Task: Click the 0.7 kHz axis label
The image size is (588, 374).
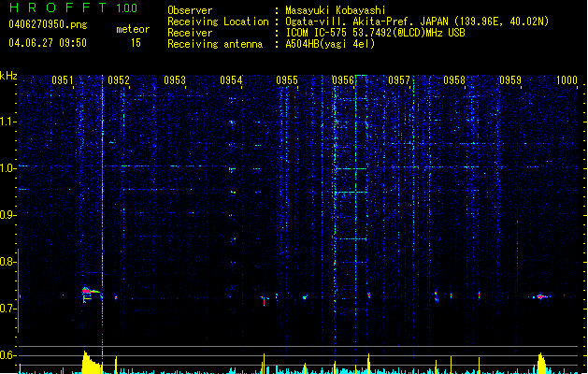Action: 7,309
